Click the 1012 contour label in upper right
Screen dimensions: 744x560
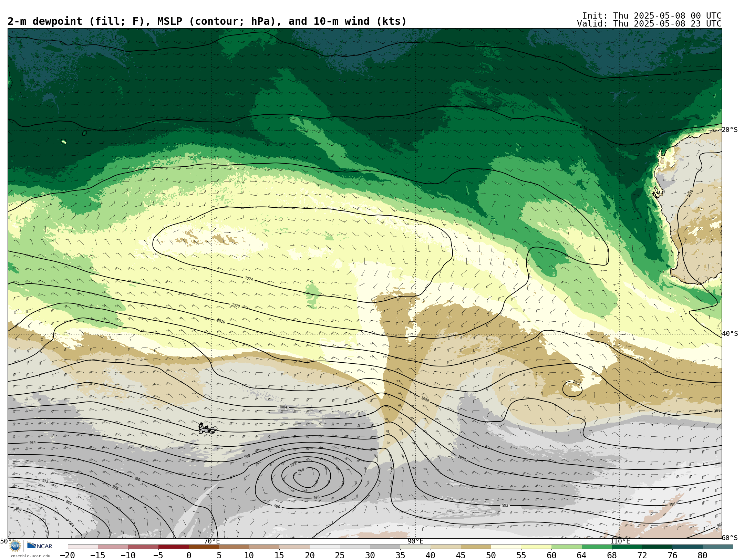point(677,73)
